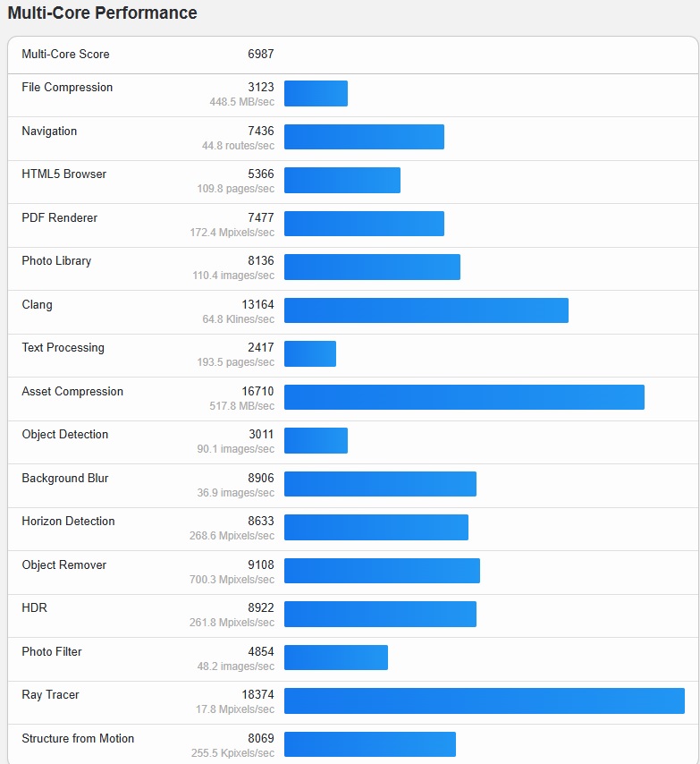
Task: Click the Photo Library result bar
Action: tap(372, 267)
